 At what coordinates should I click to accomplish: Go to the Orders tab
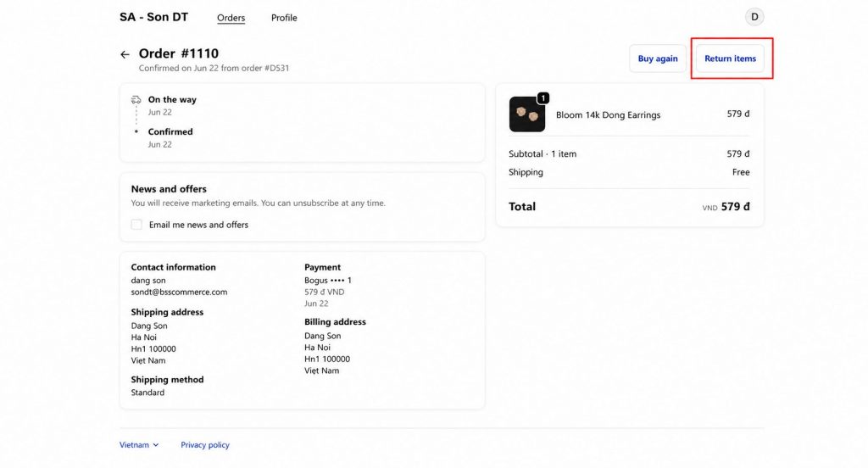click(x=231, y=18)
